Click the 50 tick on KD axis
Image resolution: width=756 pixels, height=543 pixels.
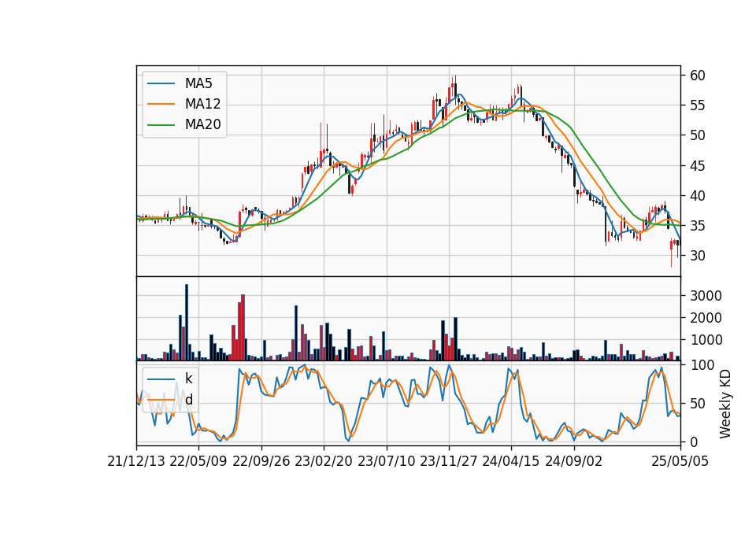698,403
